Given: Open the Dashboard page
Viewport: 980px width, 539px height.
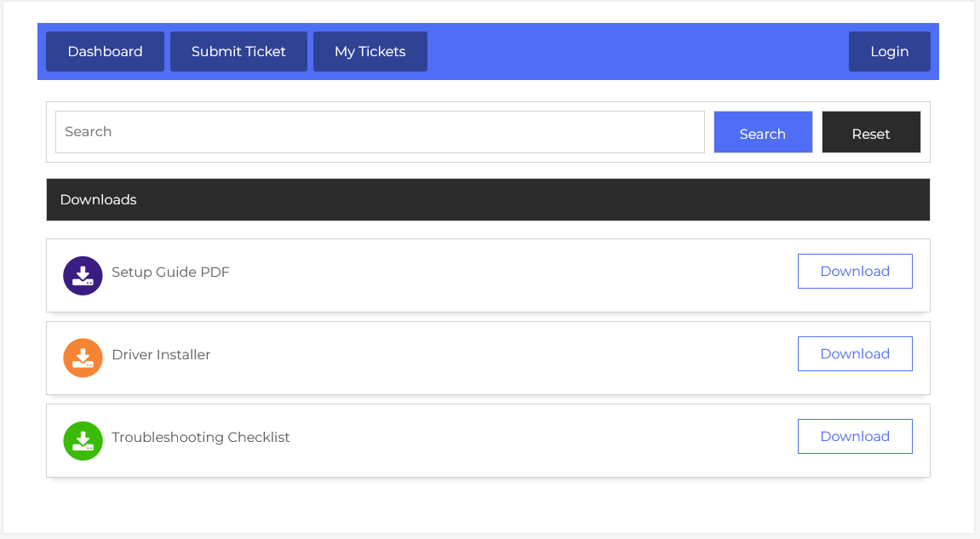Looking at the screenshot, I should [105, 52].
